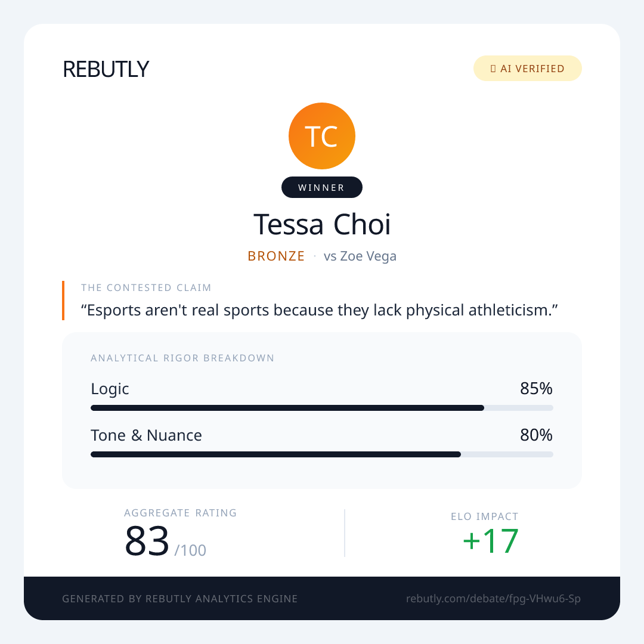Click the Analytical Rigor Breakdown heading
Image resolution: width=644 pixels, height=644 pixels.
pyautogui.click(x=182, y=358)
